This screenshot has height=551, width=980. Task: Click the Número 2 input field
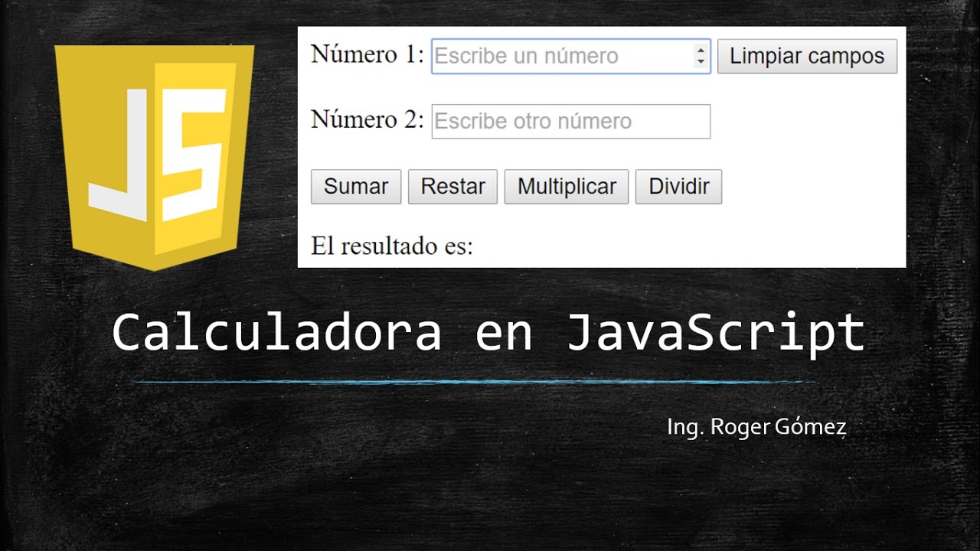pos(571,122)
